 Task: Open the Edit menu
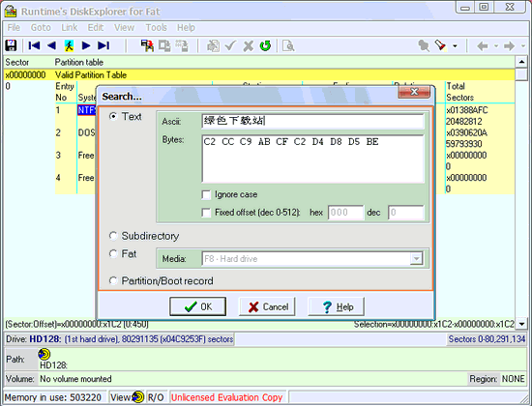[x=96, y=27]
